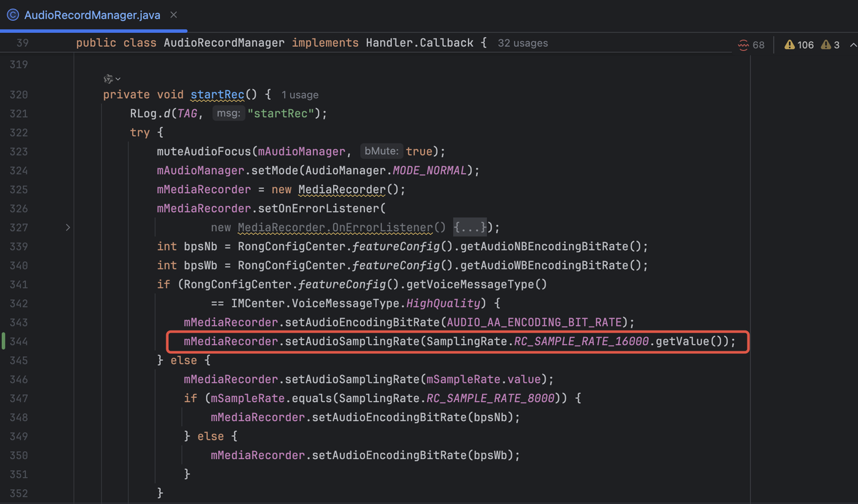Open the "1 usage" hint next to startRec()
The width and height of the screenshot is (858, 504).
coord(300,95)
